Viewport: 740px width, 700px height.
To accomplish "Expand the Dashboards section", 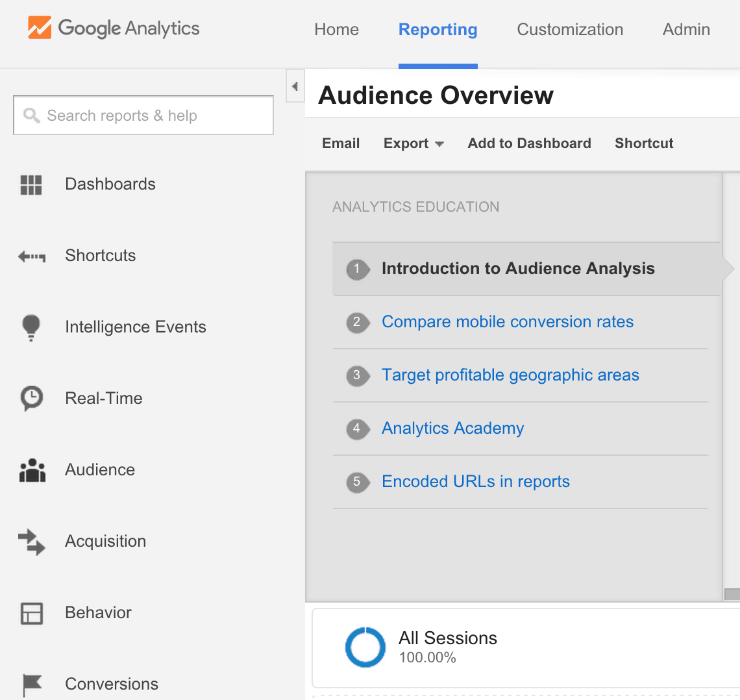I will click(110, 184).
